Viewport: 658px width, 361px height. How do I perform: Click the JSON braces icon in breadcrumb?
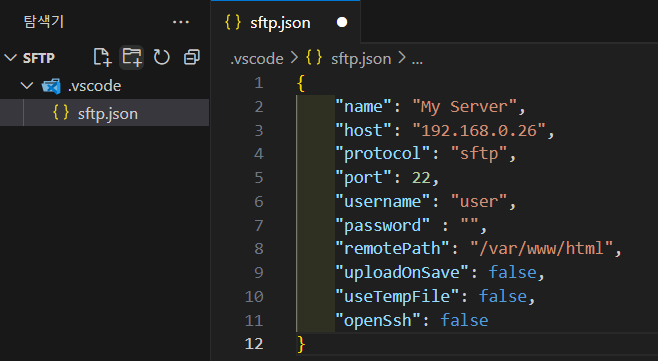pos(314,58)
